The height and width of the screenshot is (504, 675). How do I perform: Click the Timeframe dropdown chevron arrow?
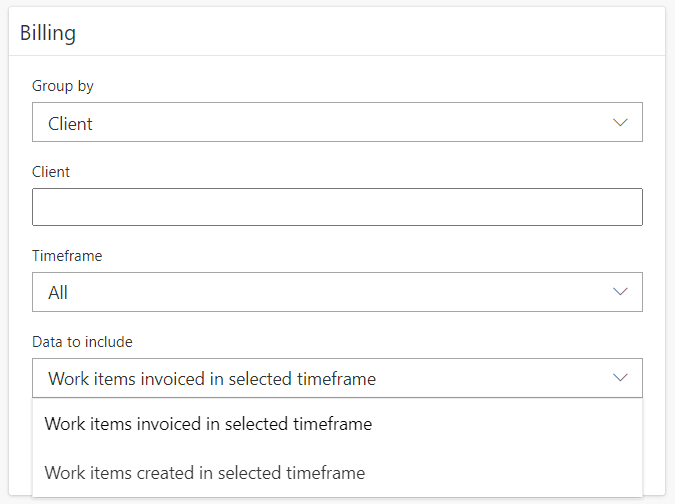pos(620,292)
